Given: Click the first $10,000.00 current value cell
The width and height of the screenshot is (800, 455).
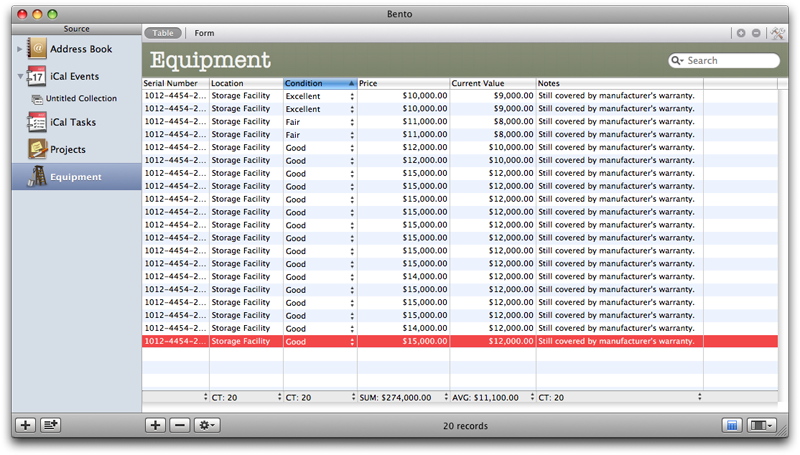Looking at the screenshot, I should point(492,147).
